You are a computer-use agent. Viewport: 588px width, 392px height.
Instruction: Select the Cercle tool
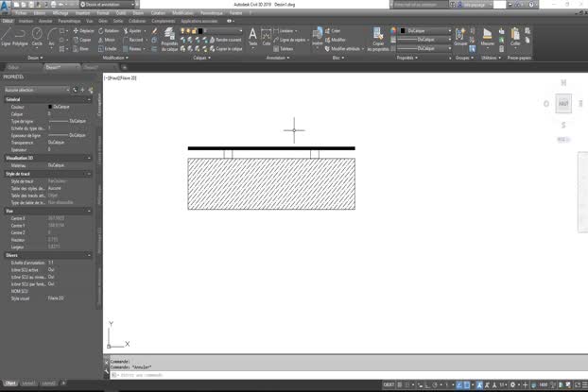tap(37, 37)
